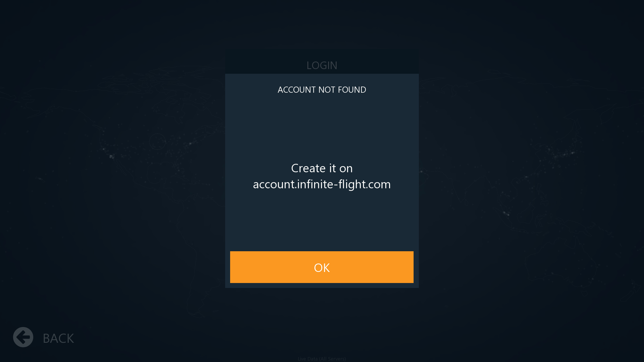Click empty dialog space above the OK button
This screenshot has height=362, width=644.
[322, 222]
